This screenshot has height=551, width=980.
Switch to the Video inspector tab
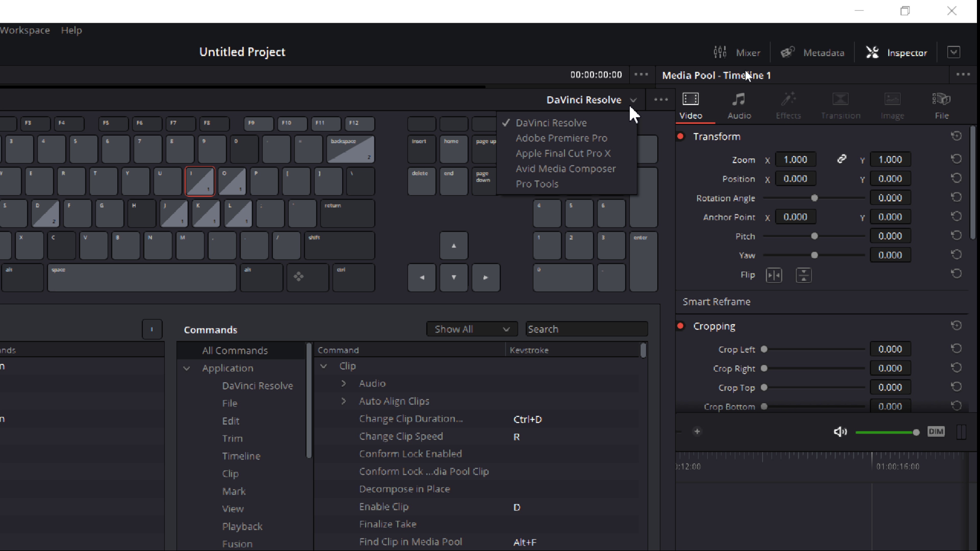click(x=691, y=106)
